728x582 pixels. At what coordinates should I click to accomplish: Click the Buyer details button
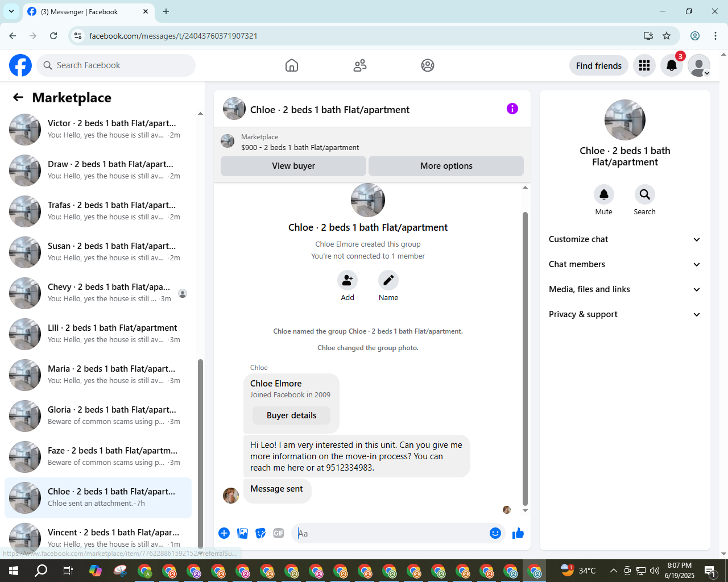tap(291, 415)
